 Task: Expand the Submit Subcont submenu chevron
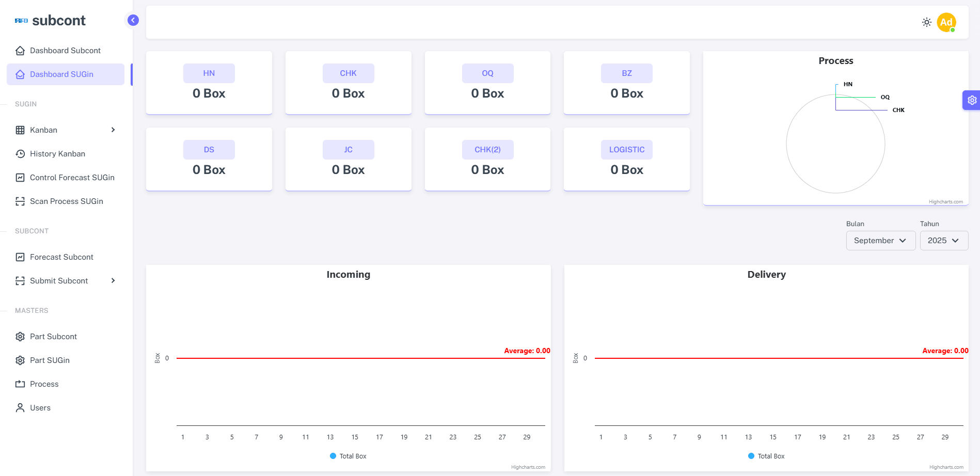(x=113, y=281)
